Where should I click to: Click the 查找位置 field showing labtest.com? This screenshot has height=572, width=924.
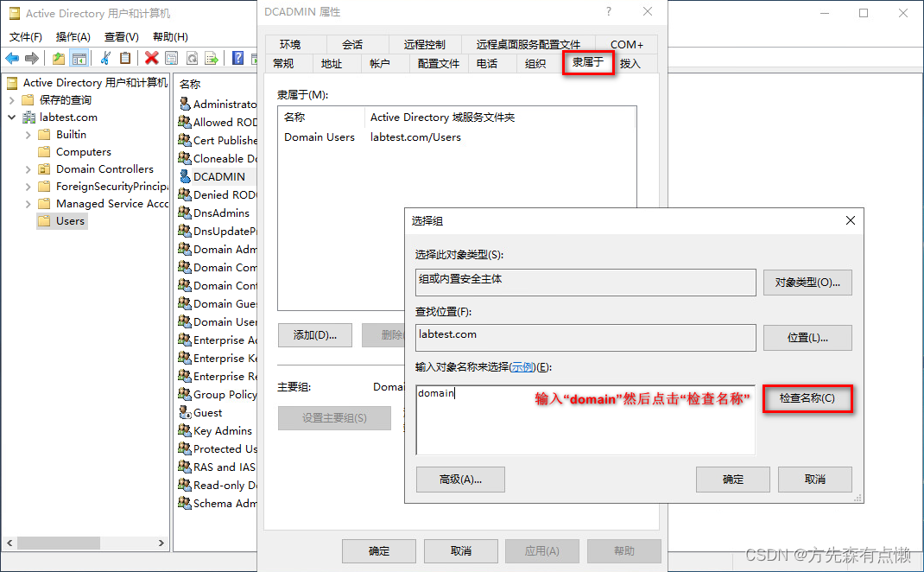click(x=585, y=337)
